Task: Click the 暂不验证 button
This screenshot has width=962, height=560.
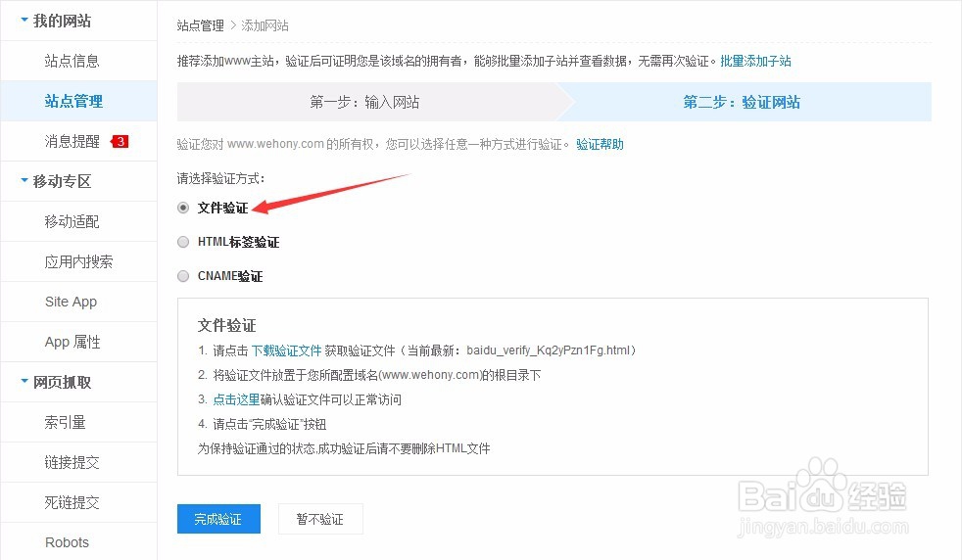Action: (x=320, y=519)
